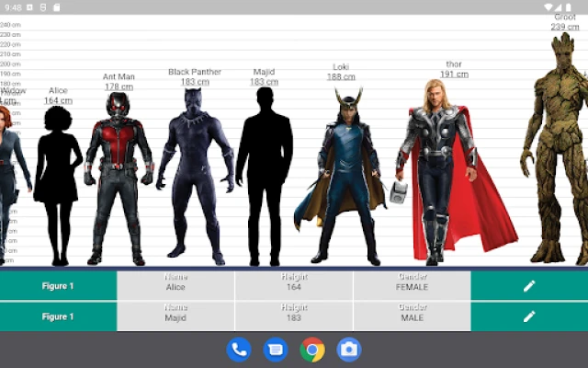Viewport: 588px width, 368px height.
Task: Click the '239 cm' label above Groot
Action: tap(565, 27)
